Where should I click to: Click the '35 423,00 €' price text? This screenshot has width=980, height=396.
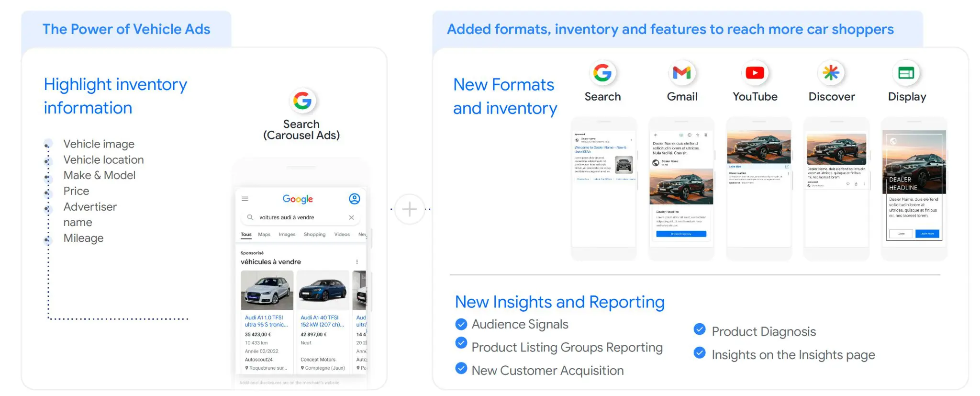click(258, 335)
